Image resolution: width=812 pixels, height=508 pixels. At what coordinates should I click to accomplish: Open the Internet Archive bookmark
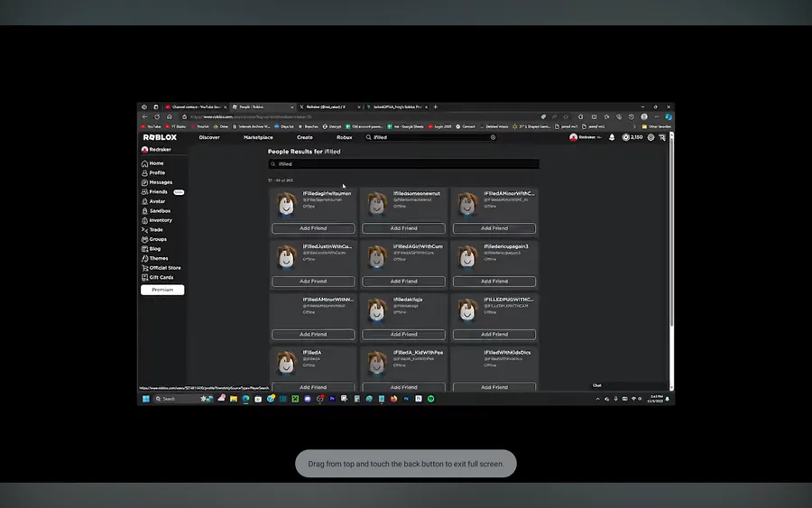pos(251,126)
